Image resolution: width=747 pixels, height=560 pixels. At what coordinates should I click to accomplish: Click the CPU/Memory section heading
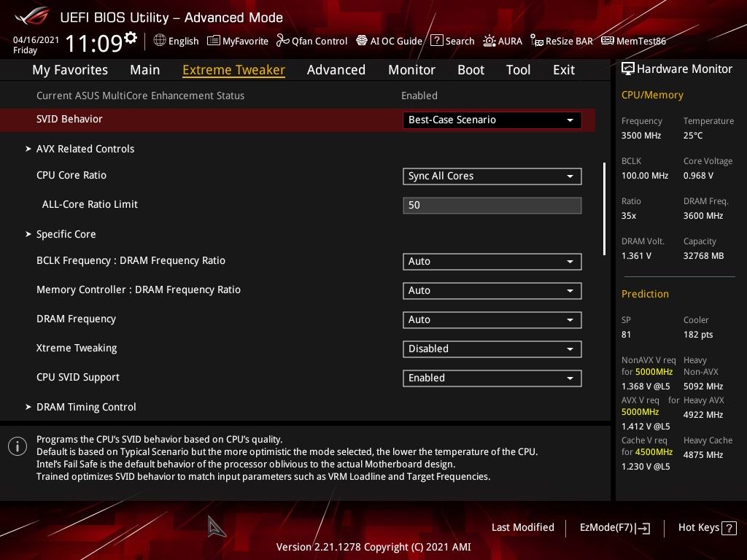[x=652, y=95]
